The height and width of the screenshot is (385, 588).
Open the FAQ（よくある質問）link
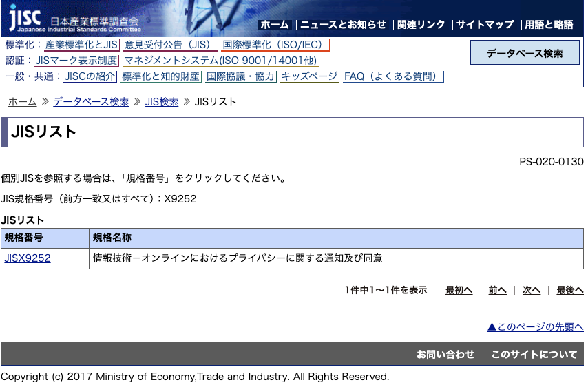pos(393,76)
